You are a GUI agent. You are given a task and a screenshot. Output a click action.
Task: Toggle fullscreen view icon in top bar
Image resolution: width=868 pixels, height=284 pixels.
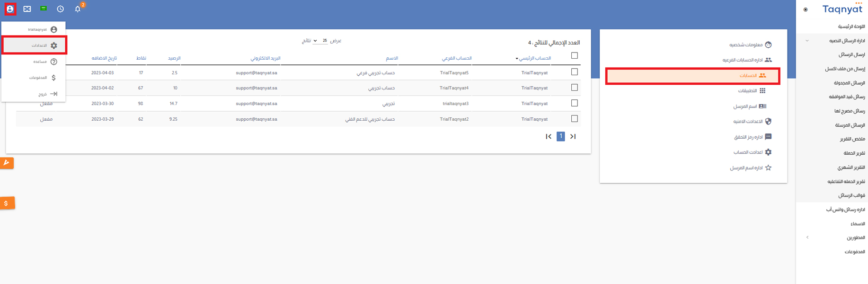[x=27, y=9]
